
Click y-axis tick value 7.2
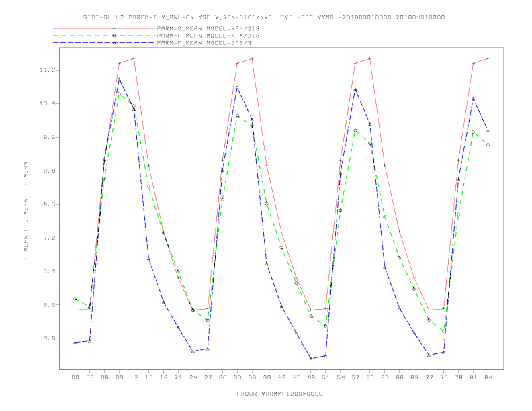49,238
